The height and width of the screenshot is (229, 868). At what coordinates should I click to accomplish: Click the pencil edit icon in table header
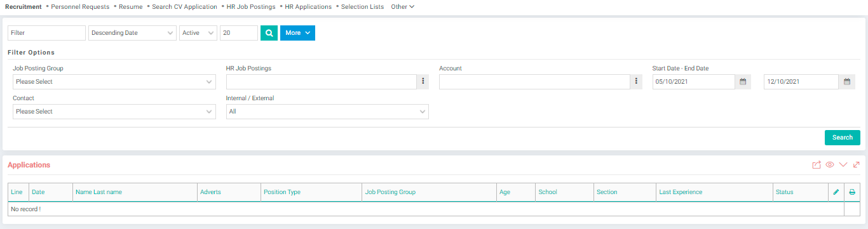pos(836,192)
